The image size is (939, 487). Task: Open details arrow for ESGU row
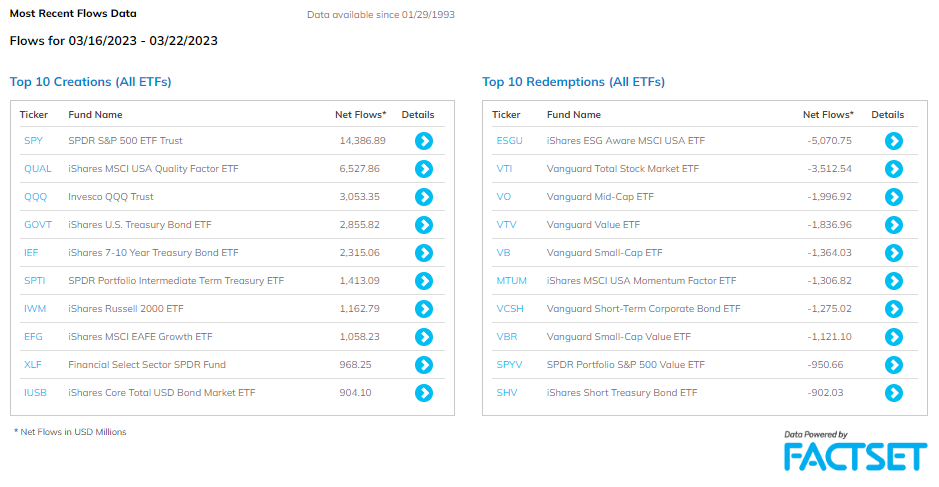tap(894, 141)
